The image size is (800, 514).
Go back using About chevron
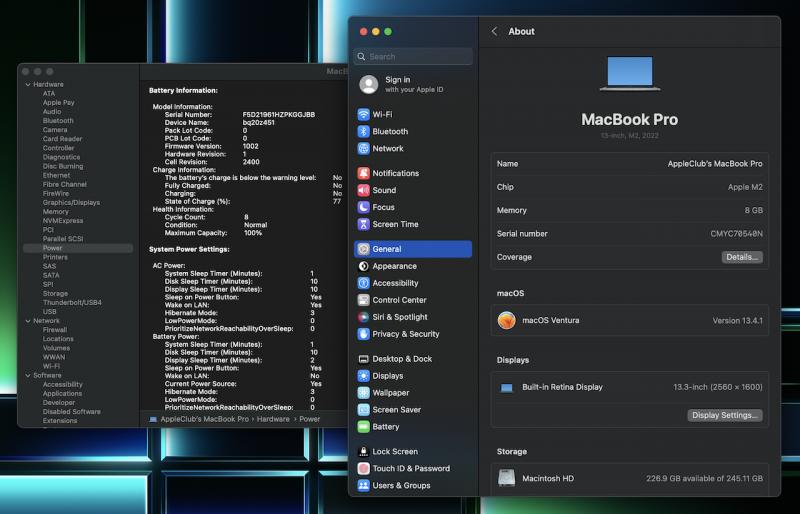point(494,31)
